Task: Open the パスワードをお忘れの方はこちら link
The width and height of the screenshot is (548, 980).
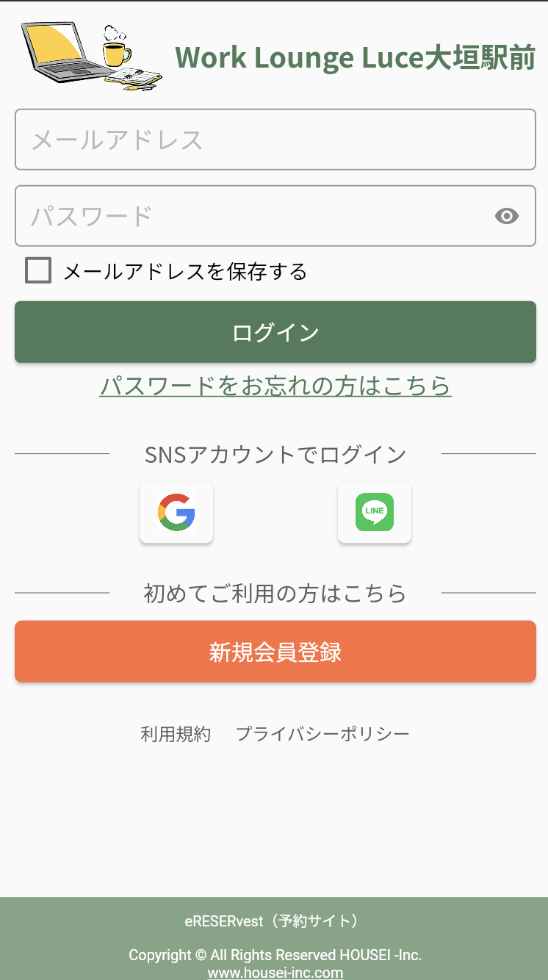Action: tap(275, 385)
